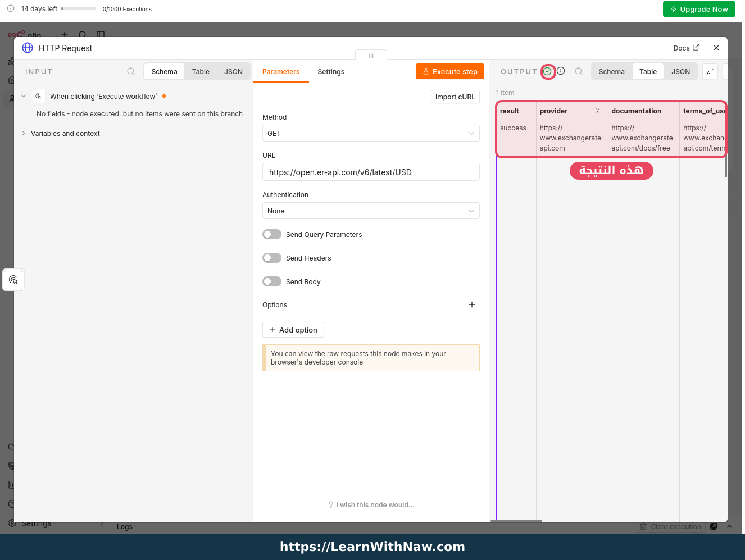Screen dimensions: 745x560
Task: Open the output info icon
Action: (x=561, y=71)
